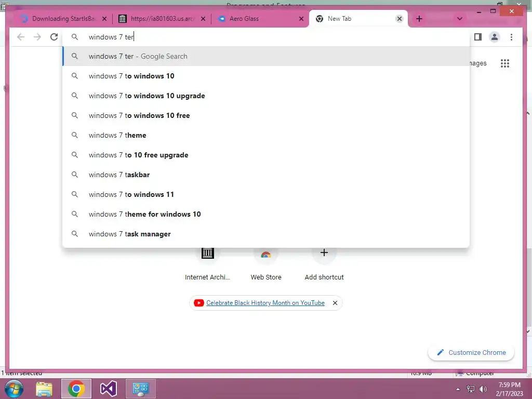Open the Windows Start orb
This screenshot has height=399, width=532.
click(14, 389)
